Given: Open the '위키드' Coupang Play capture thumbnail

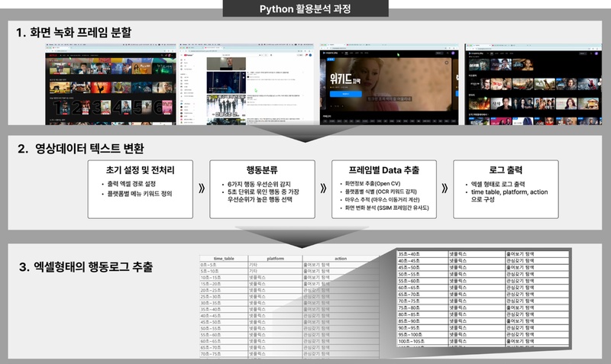Looking at the screenshot, I should click(x=389, y=85).
